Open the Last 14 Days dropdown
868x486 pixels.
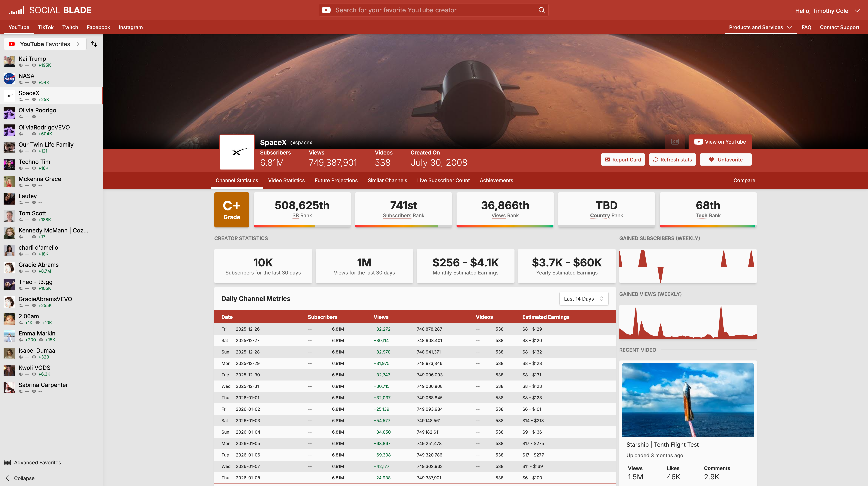click(x=584, y=299)
